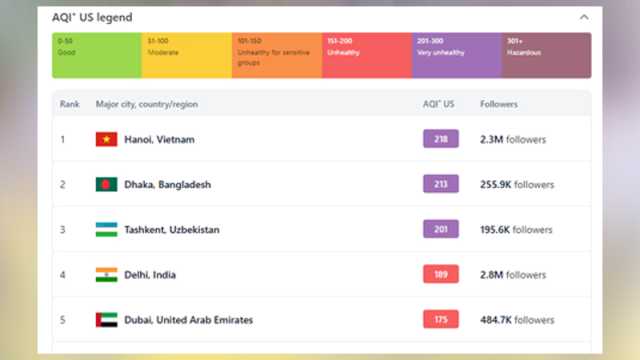Select the yellow Moderate legend swatch
This screenshot has width=640, height=360.
[x=187, y=55]
